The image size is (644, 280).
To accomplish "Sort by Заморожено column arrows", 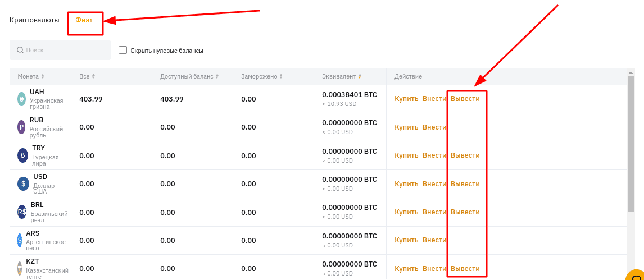I will pyautogui.click(x=281, y=77).
